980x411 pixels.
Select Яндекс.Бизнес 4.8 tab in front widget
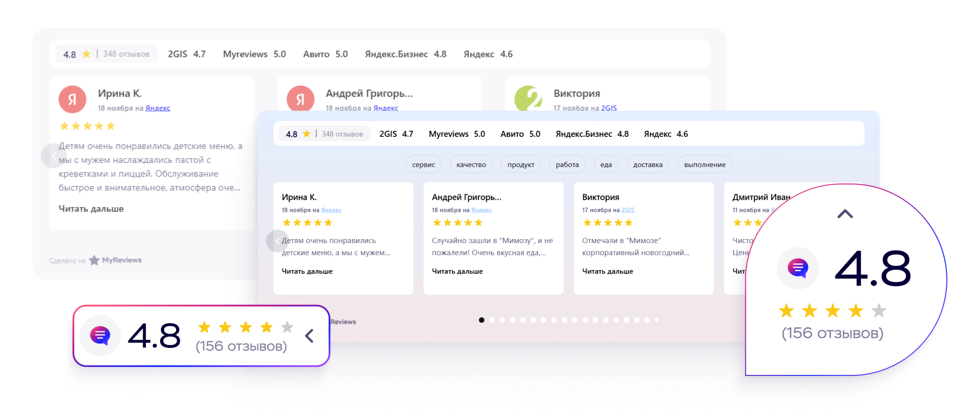pos(592,134)
